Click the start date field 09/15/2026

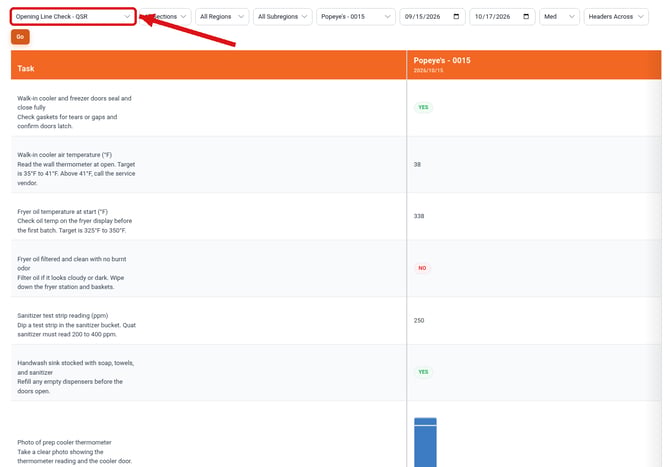pos(432,17)
